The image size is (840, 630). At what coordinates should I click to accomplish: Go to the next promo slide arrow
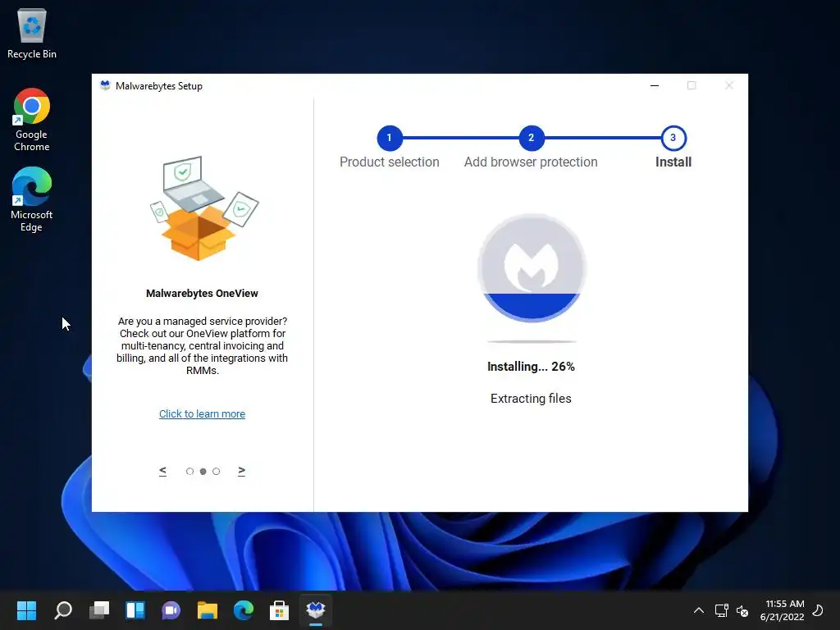[242, 471]
